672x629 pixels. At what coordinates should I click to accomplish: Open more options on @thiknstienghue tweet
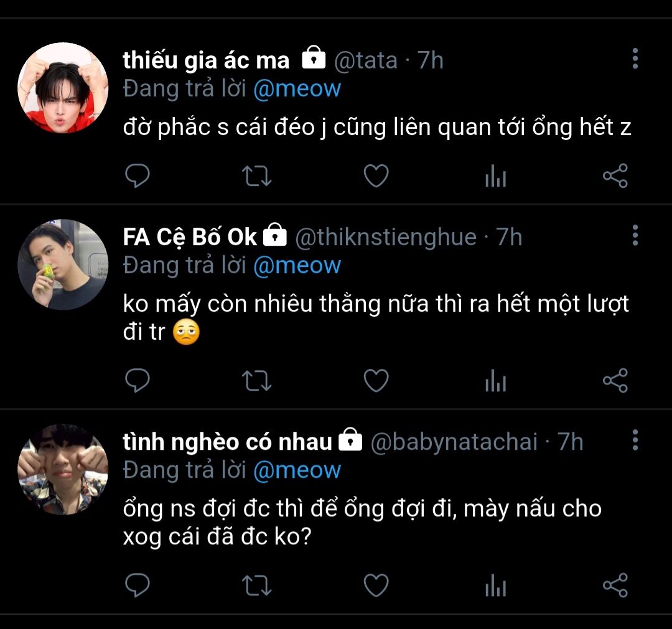[x=635, y=236]
